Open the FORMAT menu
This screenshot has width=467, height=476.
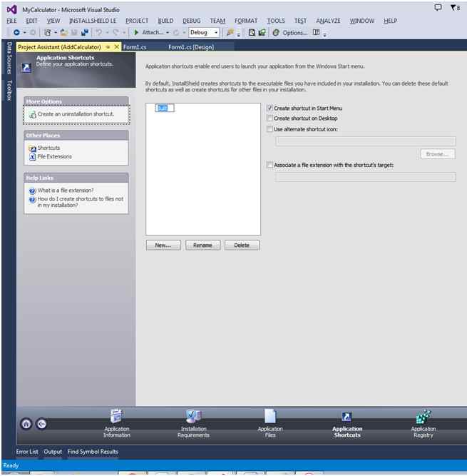pyautogui.click(x=246, y=21)
